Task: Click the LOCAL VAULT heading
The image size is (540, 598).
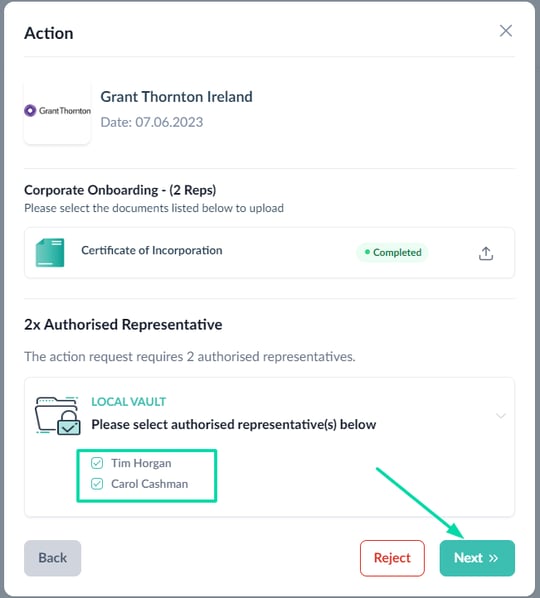Action: tap(129, 402)
